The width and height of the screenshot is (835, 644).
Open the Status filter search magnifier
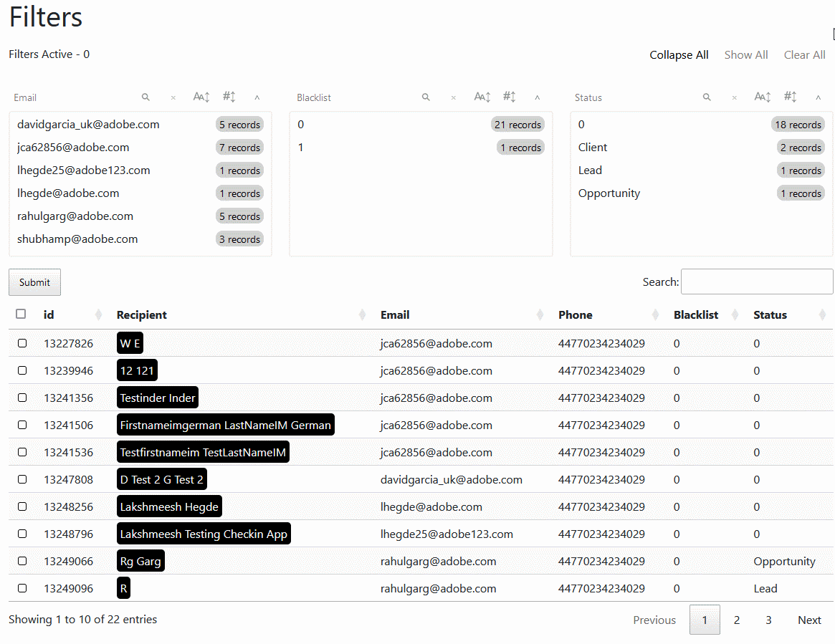[707, 97]
